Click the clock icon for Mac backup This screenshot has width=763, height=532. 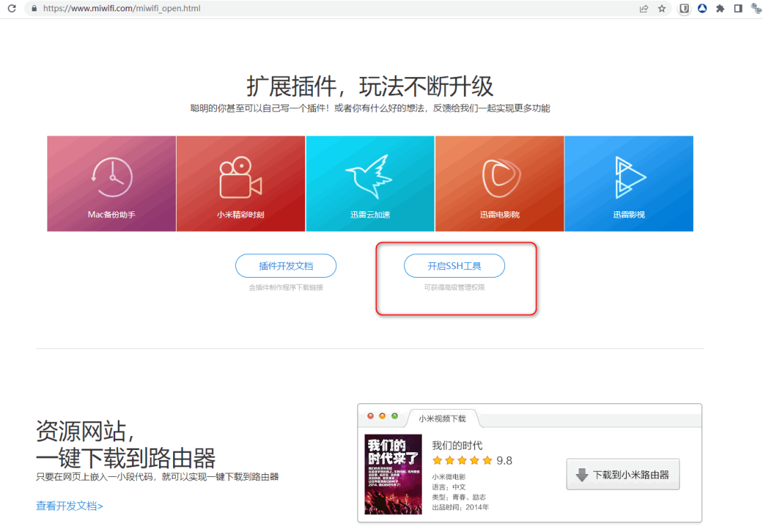click(112, 177)
